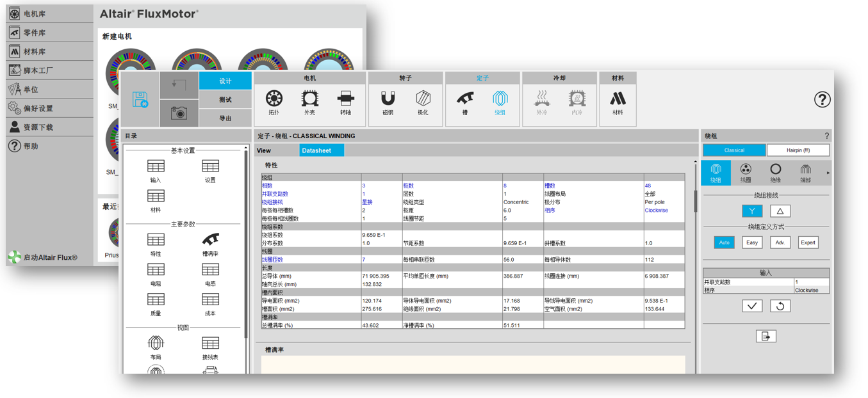The height and width of the screenshot is (398, 868).
Task: Select the 极化 polarization icon
Action: pos(423,102)
